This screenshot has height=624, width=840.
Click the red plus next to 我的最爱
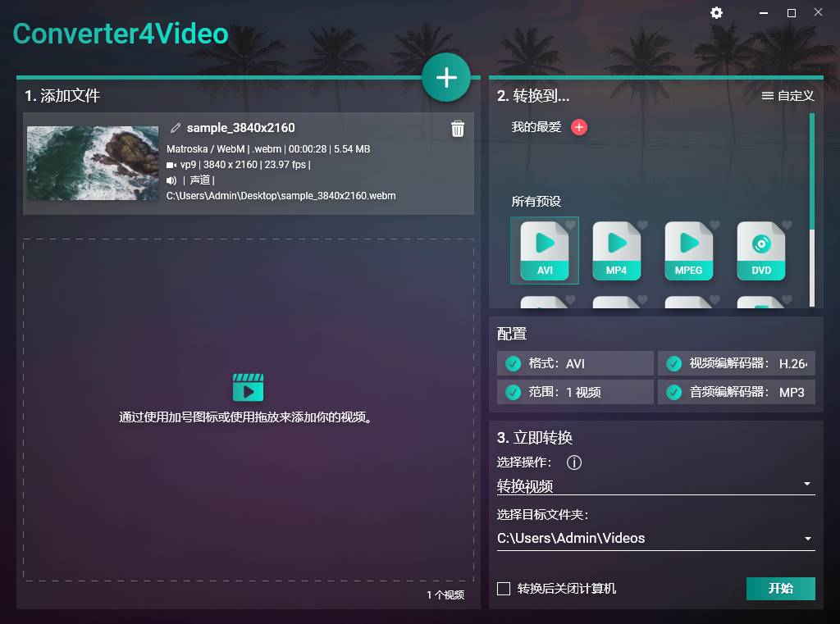tap(578, 127)
